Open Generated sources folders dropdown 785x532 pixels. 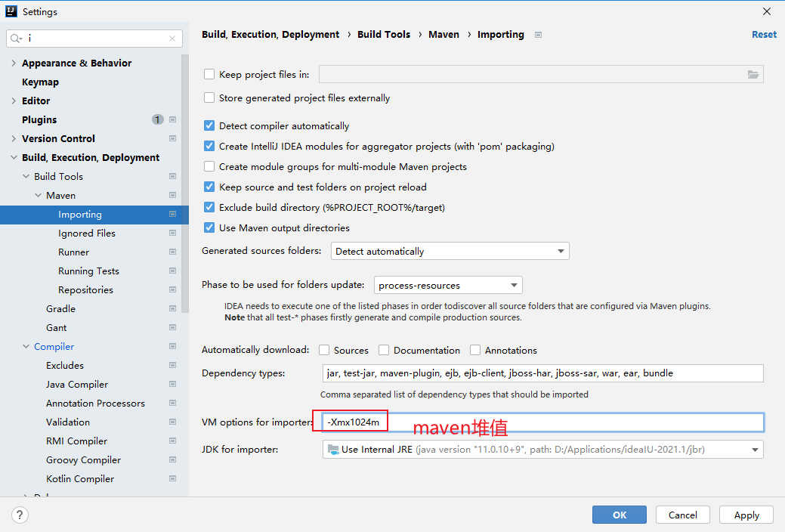click(x=450, y=251)
